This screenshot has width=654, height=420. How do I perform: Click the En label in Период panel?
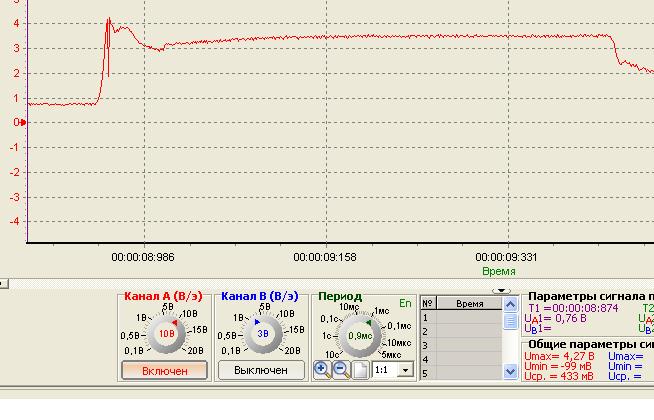click(405, 303)
